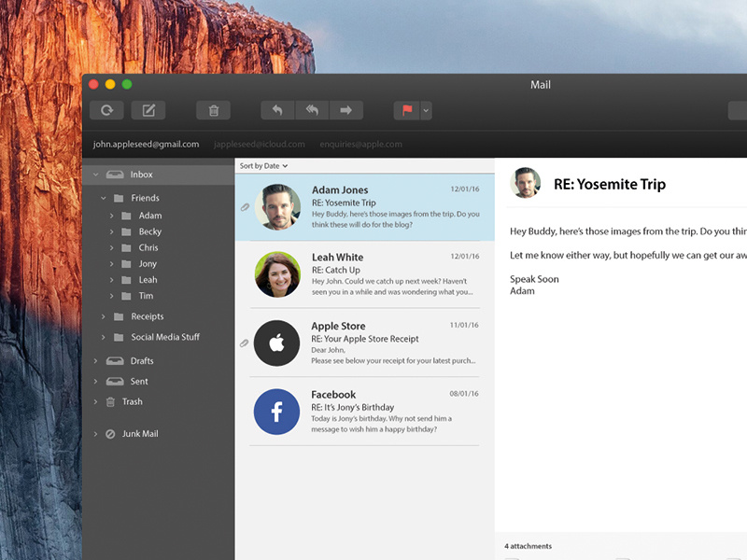Click the refresh mail icon
Image resolution: width=747 pixels, height=560 pixels.
pyautogui.click(x=106, y=110)
